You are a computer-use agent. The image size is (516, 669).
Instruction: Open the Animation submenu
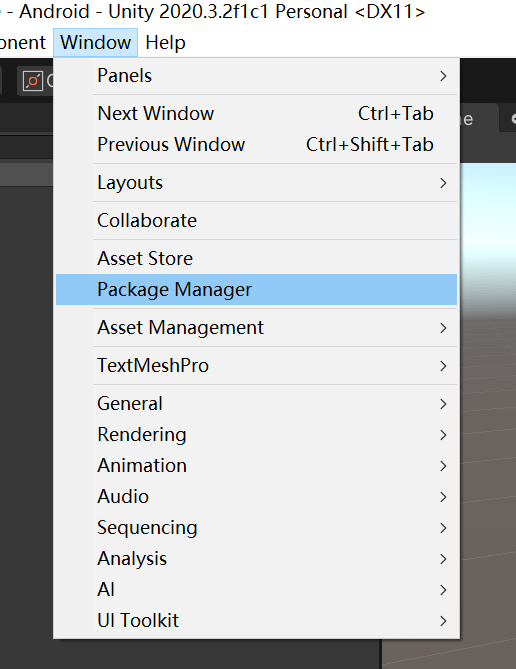tap(256, 465)
